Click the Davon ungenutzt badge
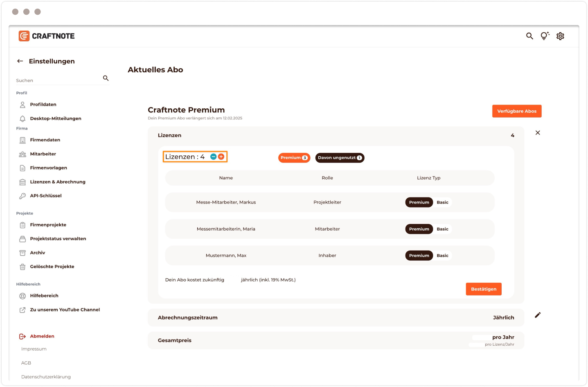Image resolution: width=588 pixels, height=387 pixels. tap(340, 158)
